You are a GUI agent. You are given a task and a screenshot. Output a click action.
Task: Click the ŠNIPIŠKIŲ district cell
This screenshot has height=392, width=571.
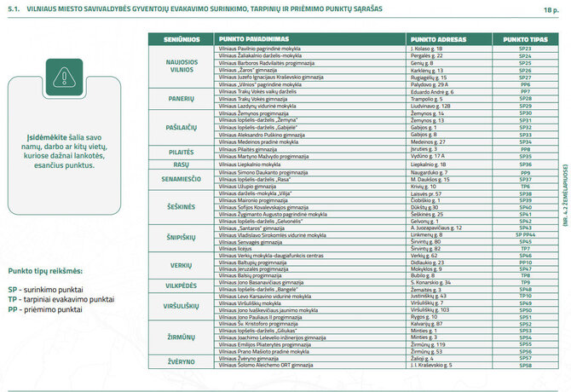click(x=182, y=238)
